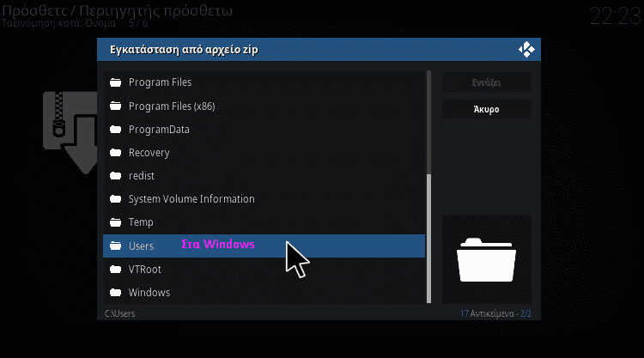Screen dimensions: 644x358
Task: Click the Άκυρο (Cancel) button
Action: click(486, 109)
